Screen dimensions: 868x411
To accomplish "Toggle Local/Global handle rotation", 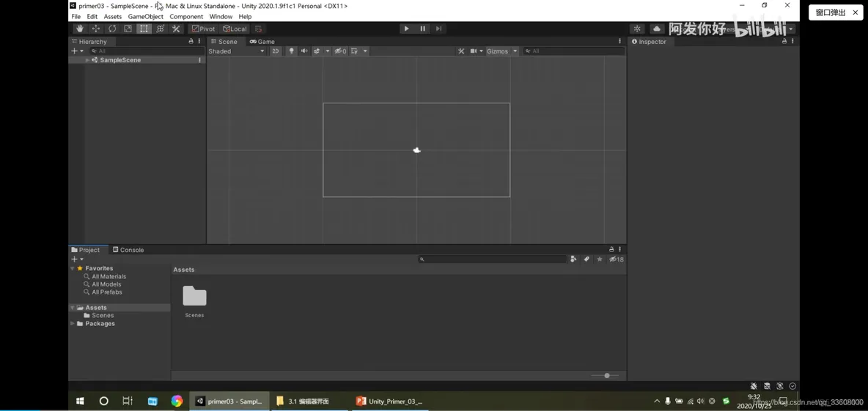I will click(x=235, y=29).
